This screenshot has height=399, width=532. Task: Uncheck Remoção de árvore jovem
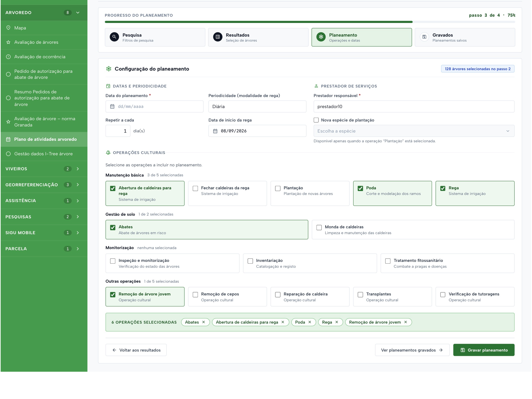point(113,295)
